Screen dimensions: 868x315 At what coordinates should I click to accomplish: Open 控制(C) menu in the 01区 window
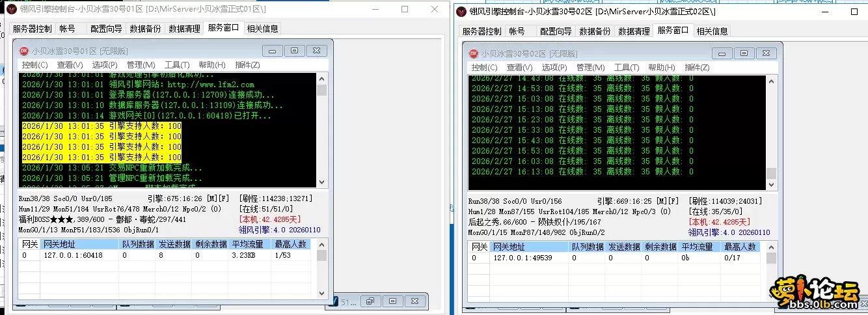(34, 65)
